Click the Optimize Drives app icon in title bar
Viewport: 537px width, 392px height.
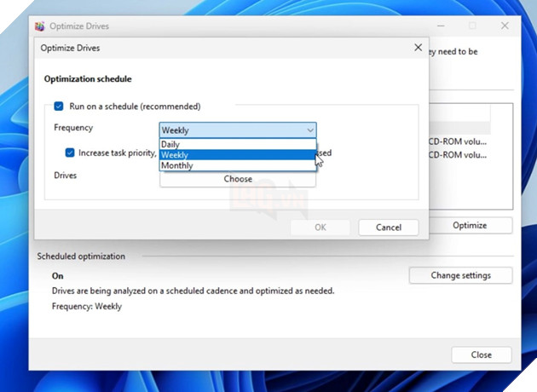click(40, 26)
